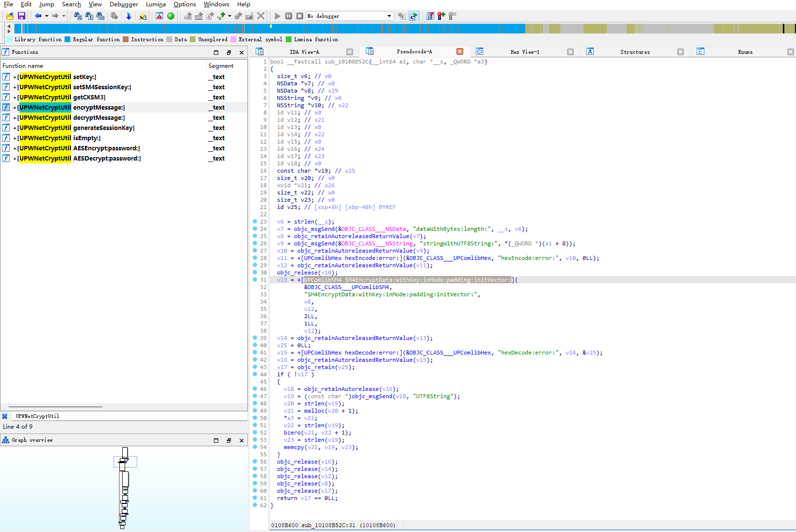
Task: Click the Pause process toolbar button
Action: click(x=289, y=16)
